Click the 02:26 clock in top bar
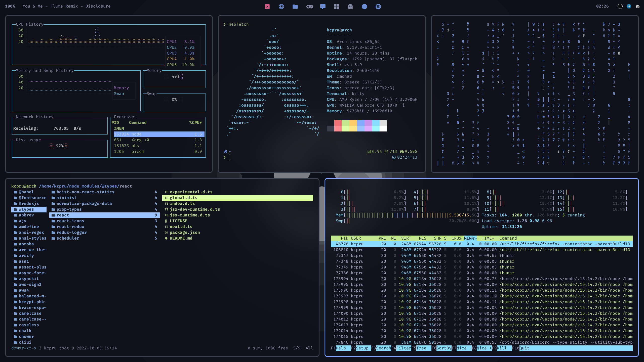The height and width of the screenshot is (362, 644). [602, 6]
